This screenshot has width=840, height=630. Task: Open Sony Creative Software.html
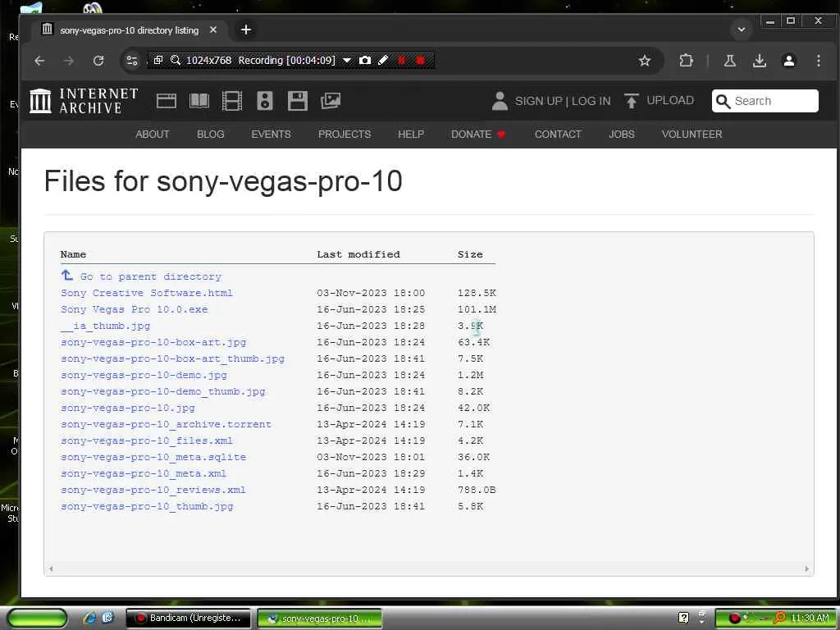pos(146,293)
